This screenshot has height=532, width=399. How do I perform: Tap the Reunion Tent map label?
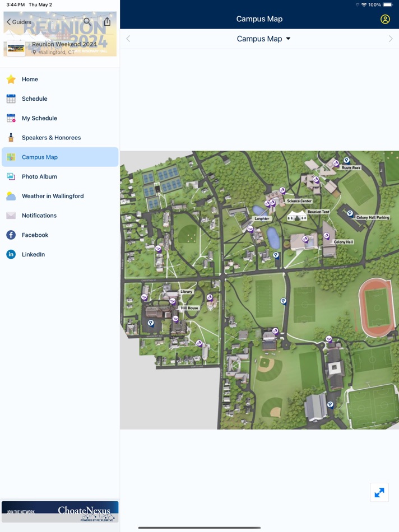(318, 212)
